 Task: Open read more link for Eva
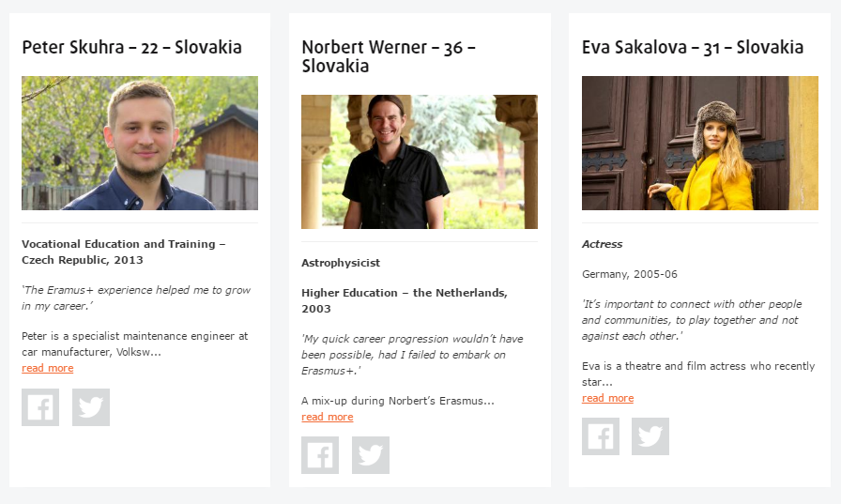(x=607, y=398)
